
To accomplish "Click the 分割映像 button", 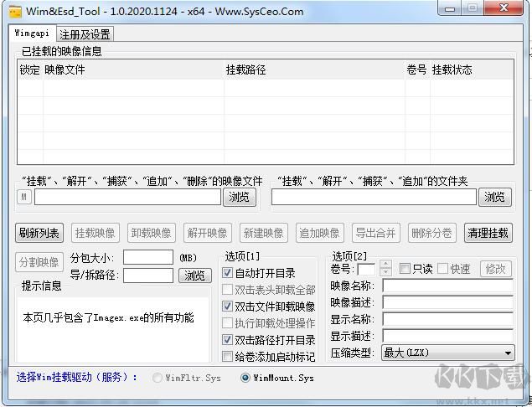I will pyautogui.click(x=39, y=262).
